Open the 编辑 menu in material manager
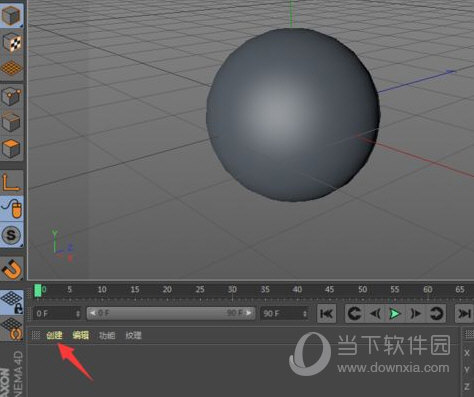This screenshot has height=397, width=474. click(80, 335)
